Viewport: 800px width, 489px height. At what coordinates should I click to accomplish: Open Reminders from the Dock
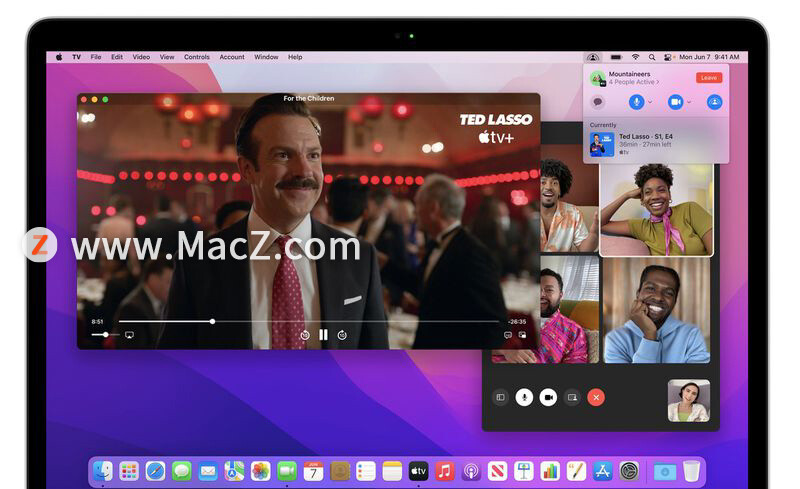pyautogui.click(x=366, y=471)
